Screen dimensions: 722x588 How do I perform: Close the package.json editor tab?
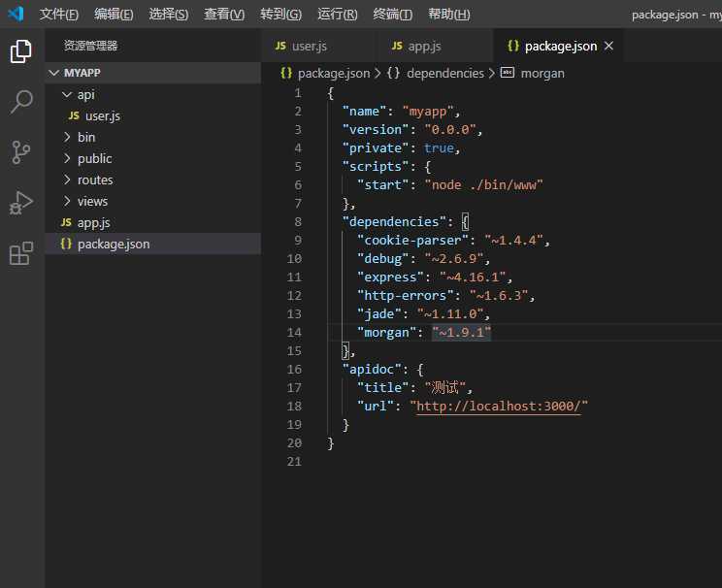click(608, 46)
